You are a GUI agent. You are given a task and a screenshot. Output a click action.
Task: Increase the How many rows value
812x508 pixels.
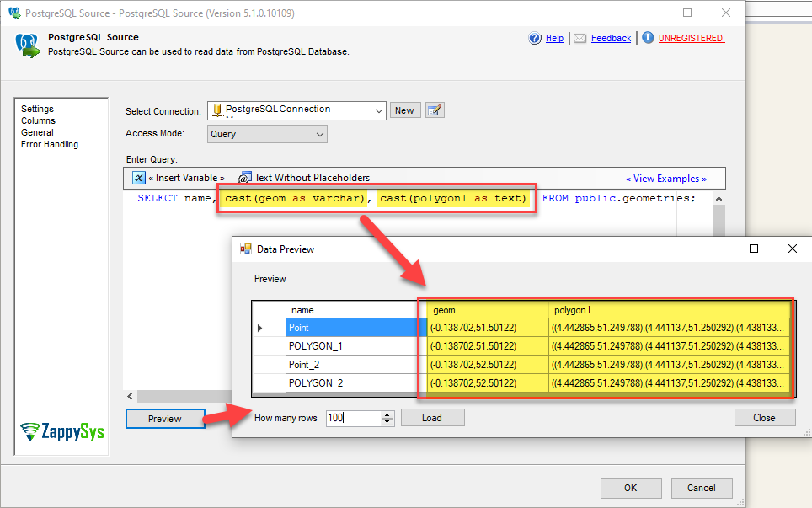pos(387,414)
